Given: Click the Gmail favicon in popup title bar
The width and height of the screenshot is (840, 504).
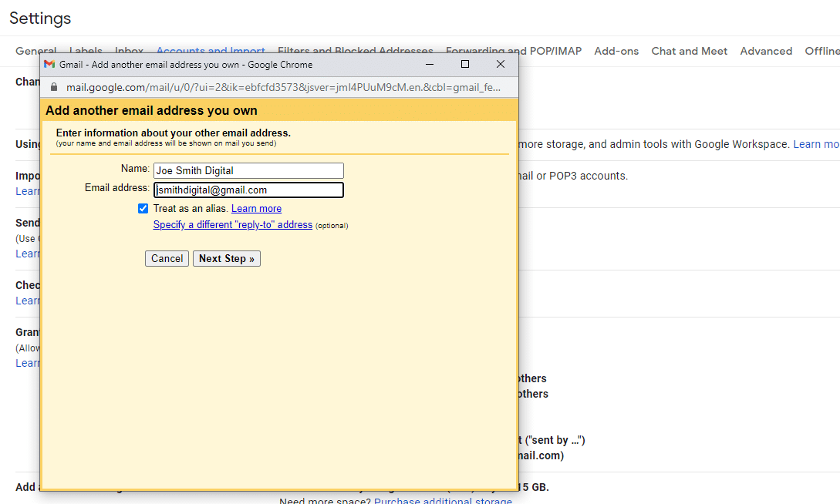Looking at the screenshot, I should [x=49, y=65].
